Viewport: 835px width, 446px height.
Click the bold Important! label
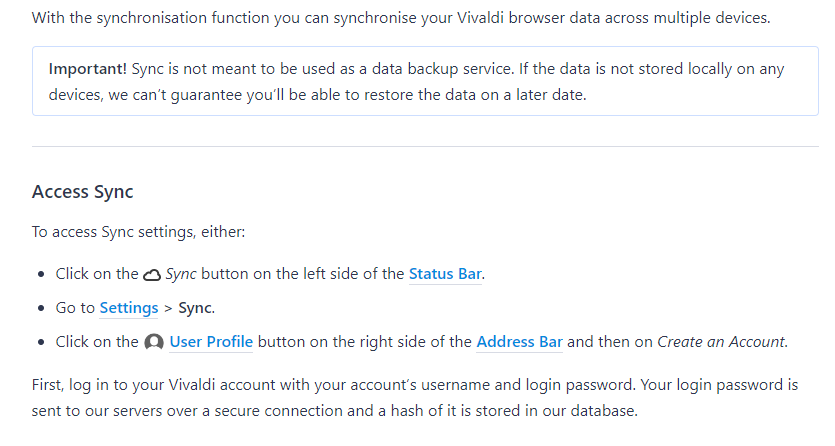[x=87, y=69]
